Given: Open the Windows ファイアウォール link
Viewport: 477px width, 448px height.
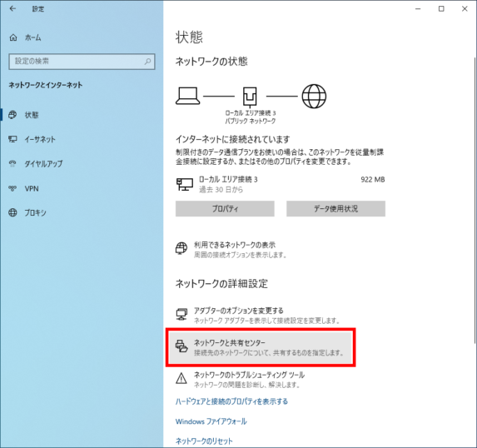Looking at the screenshot, I should pyautogui.click(x=211, y=421).
